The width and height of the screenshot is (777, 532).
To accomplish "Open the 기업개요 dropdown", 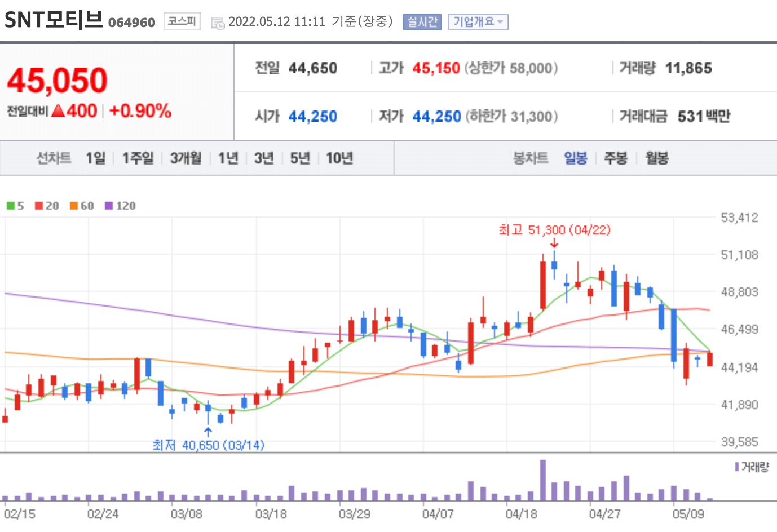I will pyautogui.click(x=478, y=22).
